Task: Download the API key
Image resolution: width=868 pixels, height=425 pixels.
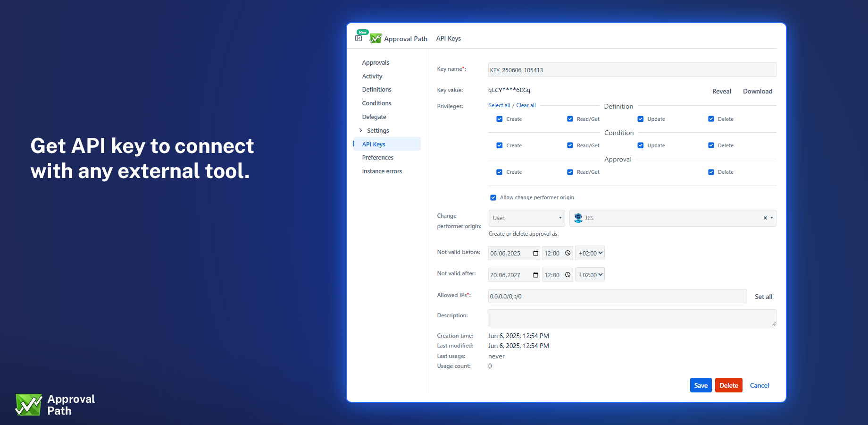Action: pyautogui.click(x=758, y=91)
